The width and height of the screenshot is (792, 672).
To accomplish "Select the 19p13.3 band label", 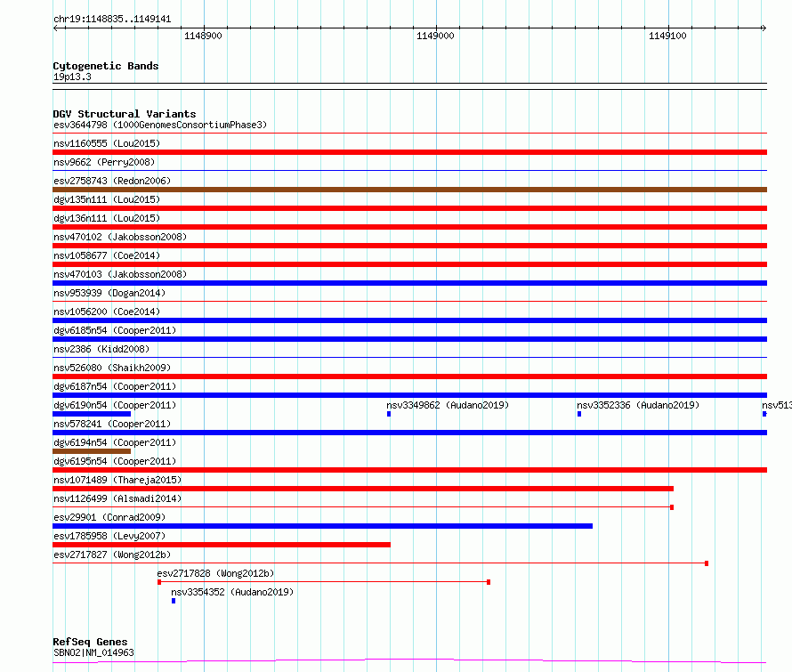I will (x=72, y=77).
